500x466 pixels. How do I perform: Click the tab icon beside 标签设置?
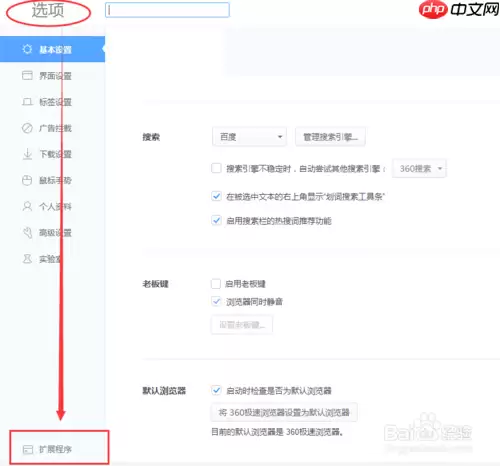pos(27,102)
